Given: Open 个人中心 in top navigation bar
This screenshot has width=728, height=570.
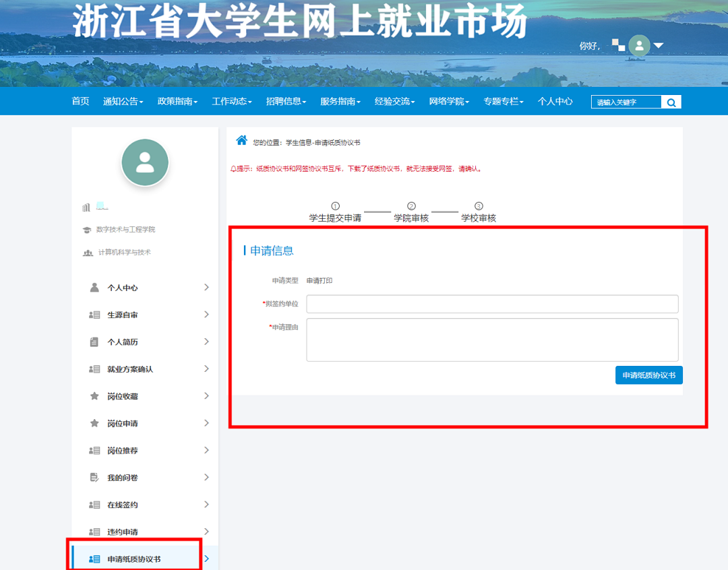Looking at the screenshot, I should [x=555, y=102].
